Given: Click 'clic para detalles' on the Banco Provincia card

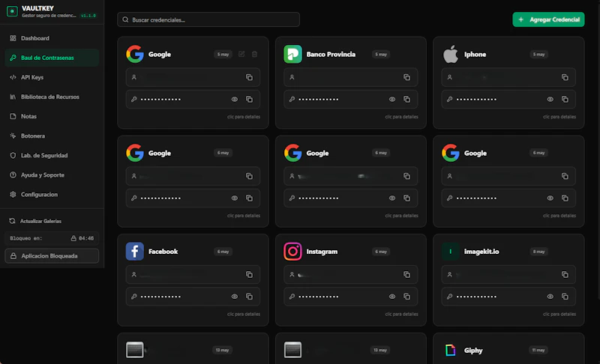Looking at the screenshot, I should click(x=401, y=117).
